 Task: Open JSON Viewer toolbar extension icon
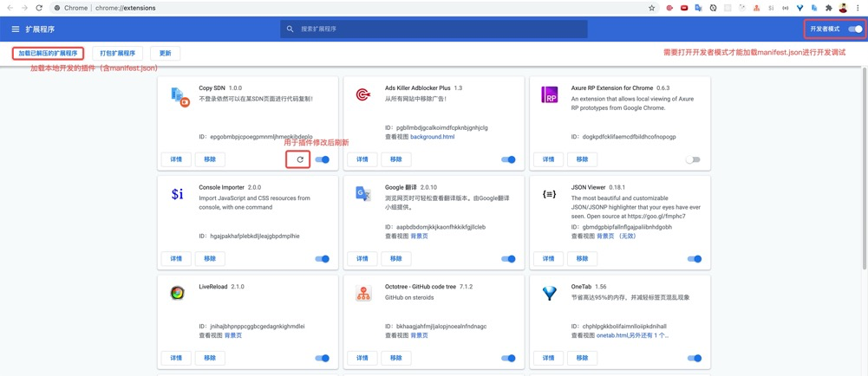(x=785, y=8)
